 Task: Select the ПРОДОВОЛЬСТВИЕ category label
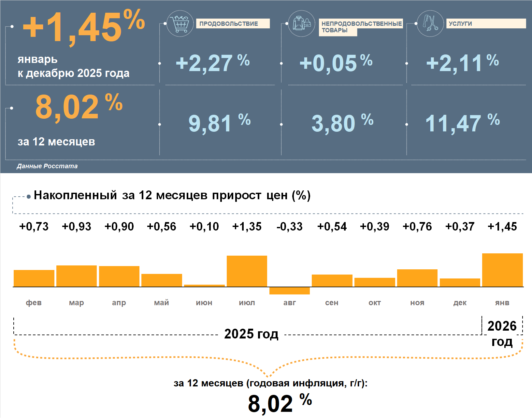coord(233,23)
